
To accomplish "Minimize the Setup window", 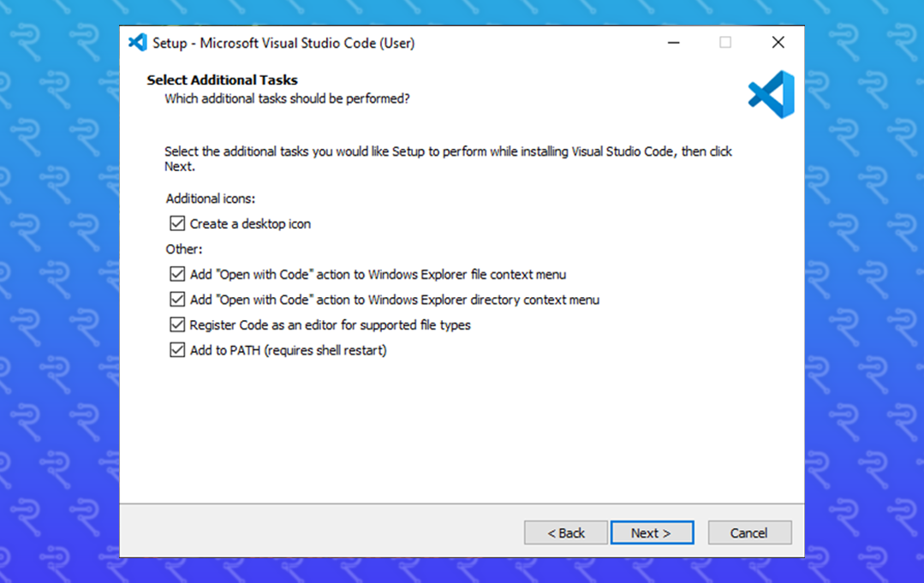I will pos(674,43).
